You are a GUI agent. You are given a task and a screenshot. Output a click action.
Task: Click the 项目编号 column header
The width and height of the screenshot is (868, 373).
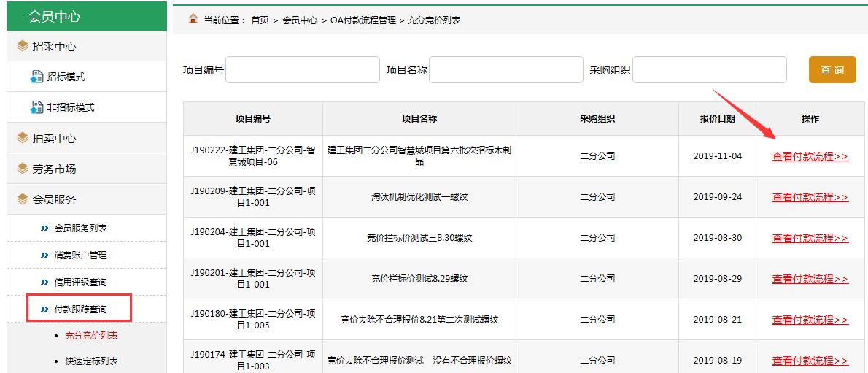(253, 118)
